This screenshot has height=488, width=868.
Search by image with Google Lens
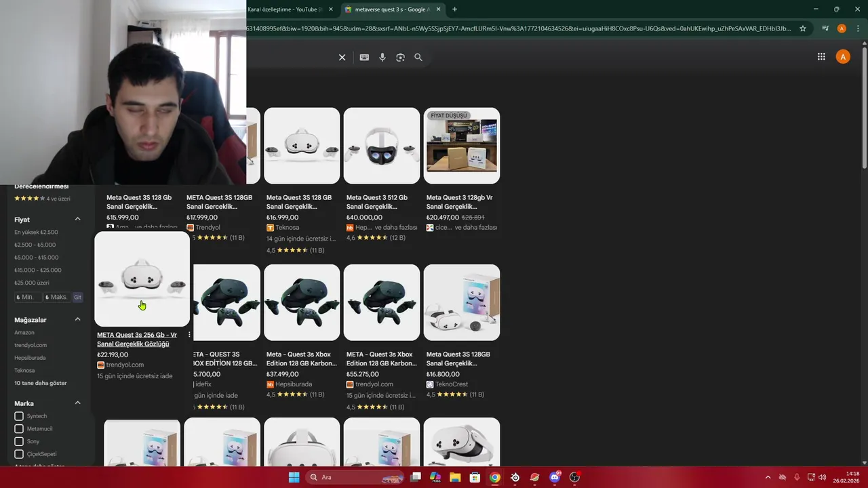point(400,58)
